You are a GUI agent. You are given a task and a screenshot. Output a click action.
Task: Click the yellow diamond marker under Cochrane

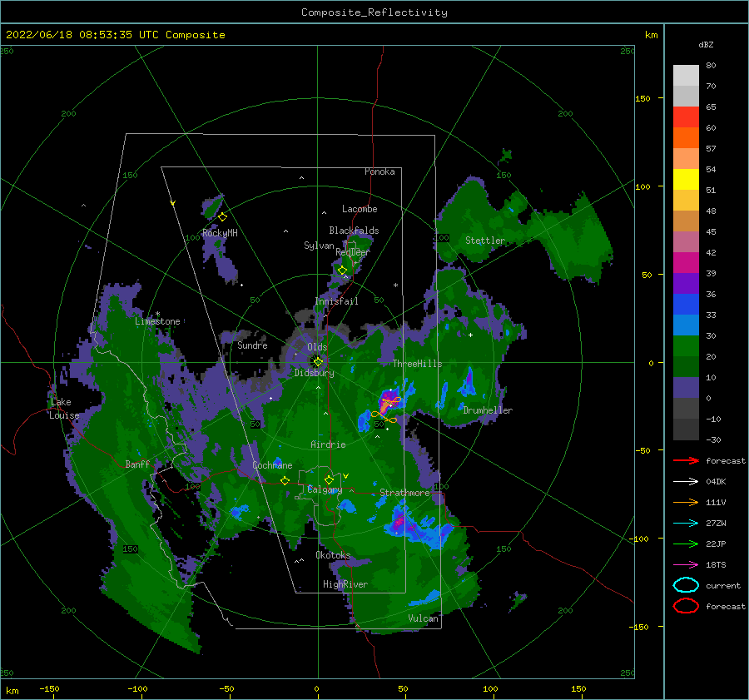point(285,480)
